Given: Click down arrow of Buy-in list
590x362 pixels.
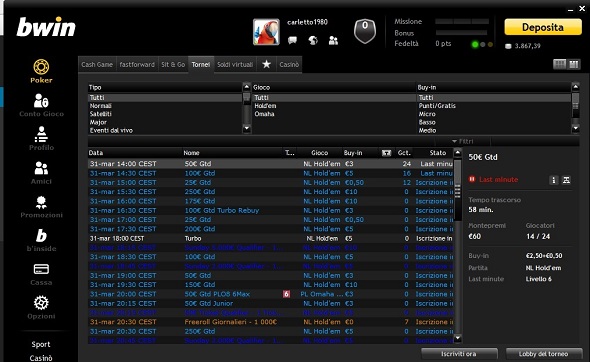Looking at the screenshot, I should [575, 129].
